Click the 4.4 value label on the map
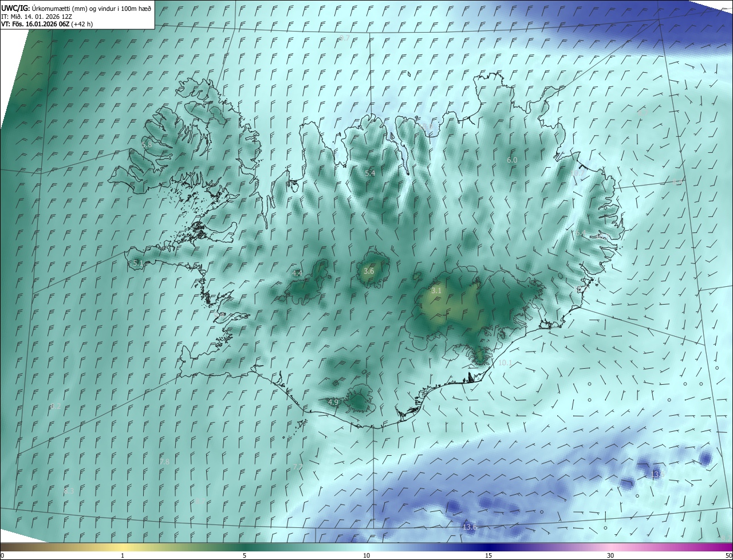 point(297,273)
